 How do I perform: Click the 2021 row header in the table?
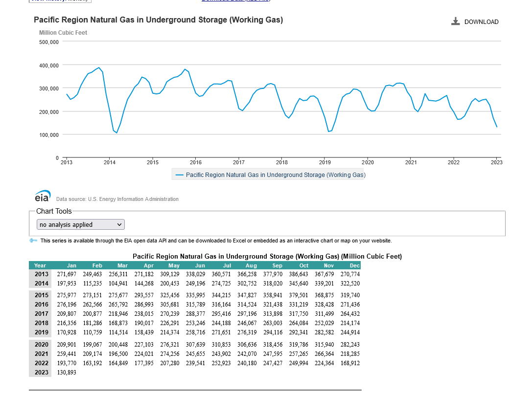coord(42,353)
